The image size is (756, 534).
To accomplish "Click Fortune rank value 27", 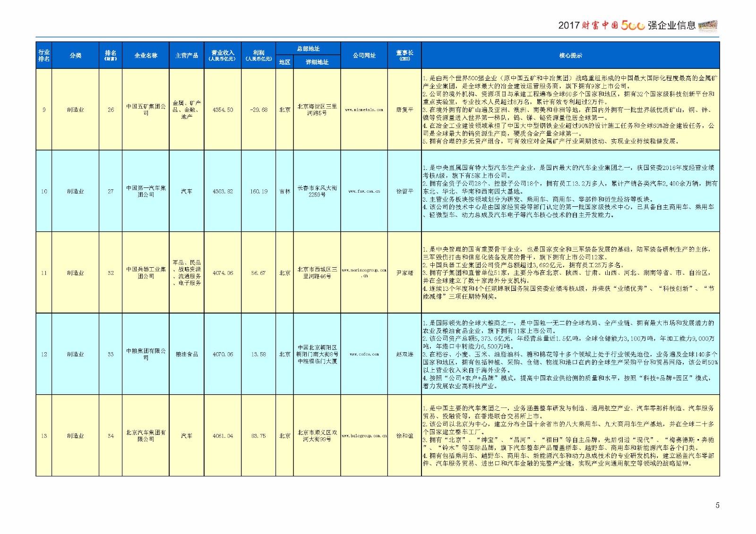I will [111, 191].
